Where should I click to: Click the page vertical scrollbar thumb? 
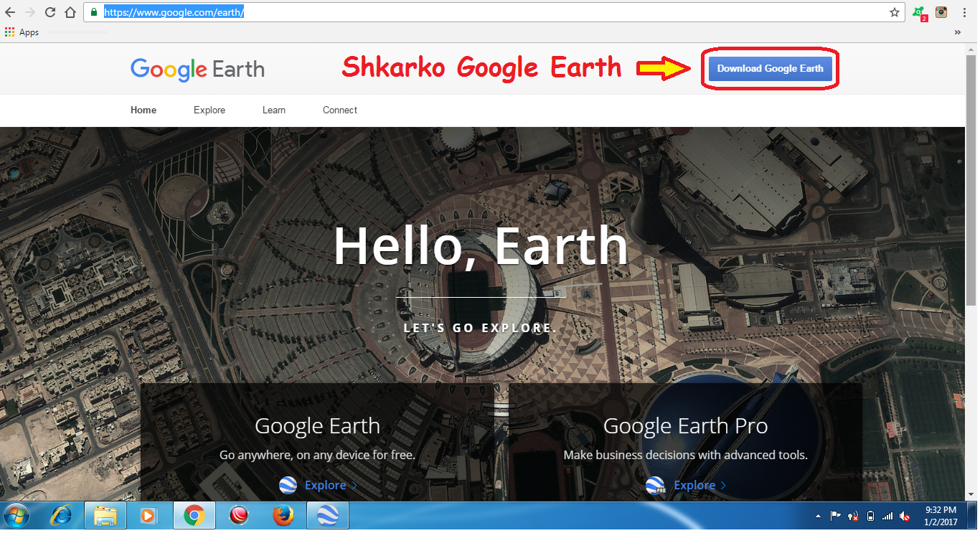(x=971, y=179)
